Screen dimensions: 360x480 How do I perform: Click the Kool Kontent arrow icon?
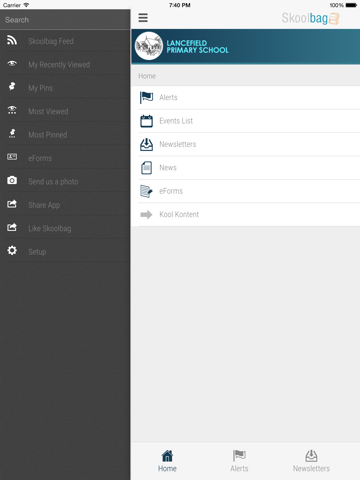click(146, 214)
